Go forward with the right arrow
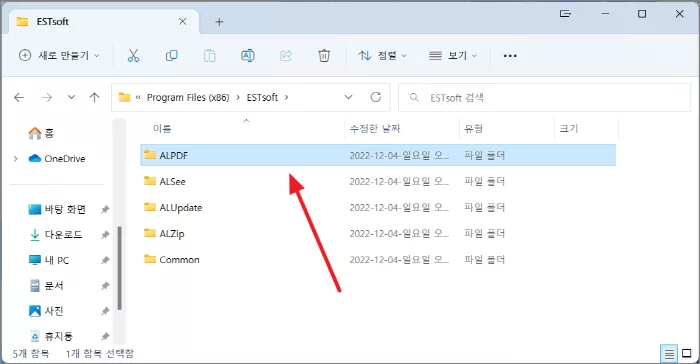This screenshot has height=364, width=700. (x=47, y=97)
